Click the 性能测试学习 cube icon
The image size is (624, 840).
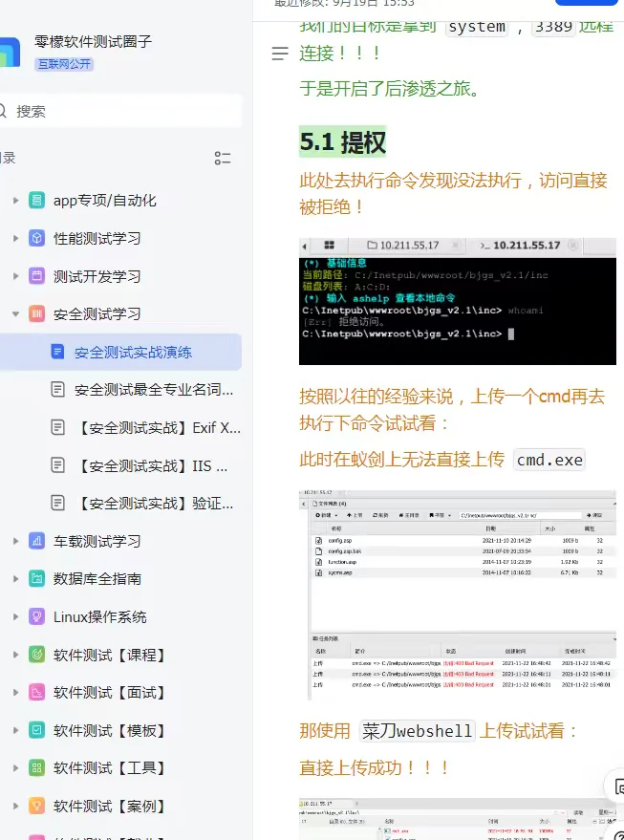36,238
